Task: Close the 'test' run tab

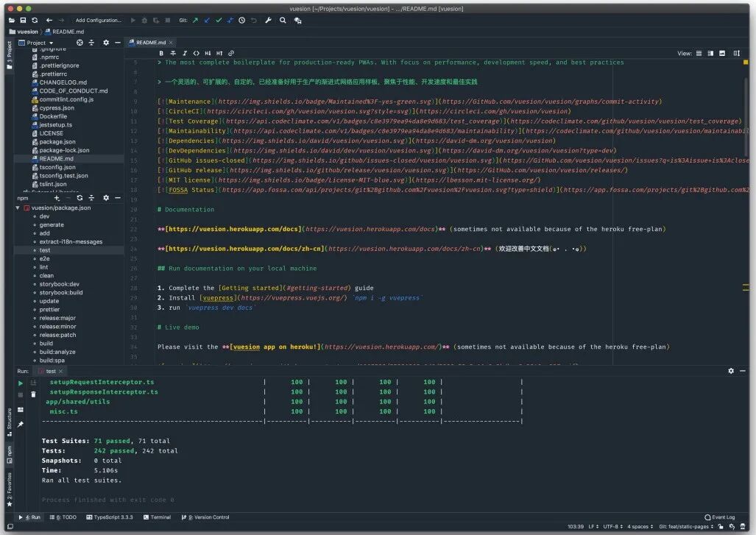Action: pos(61,371)
